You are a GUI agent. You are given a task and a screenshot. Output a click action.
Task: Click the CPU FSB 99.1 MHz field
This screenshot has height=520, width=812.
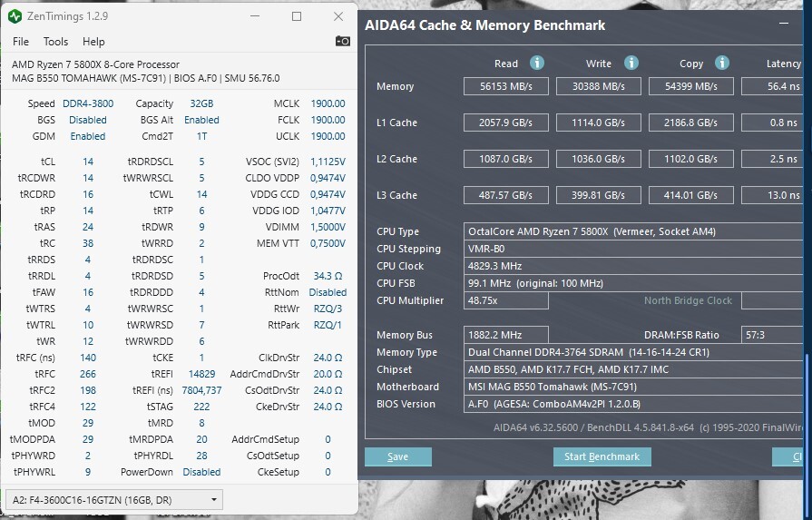(633, 283)
